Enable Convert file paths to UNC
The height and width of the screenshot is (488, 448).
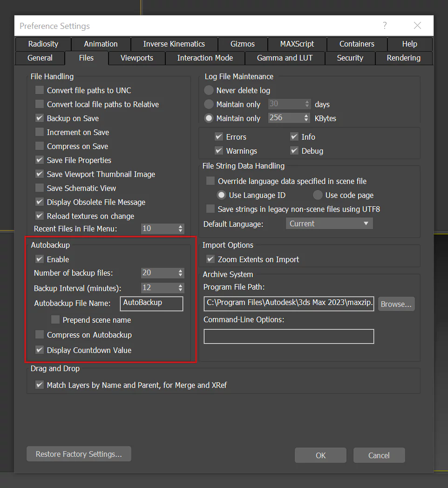pos(40,90)
